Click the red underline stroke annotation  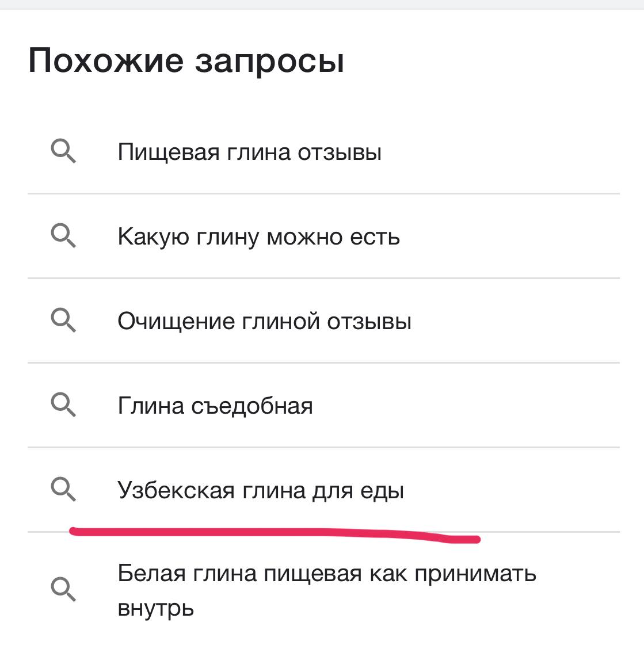273,533
